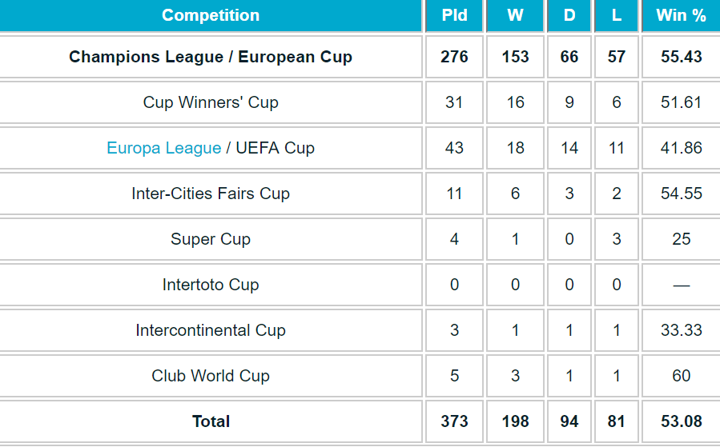This screenshot has width=720, height=447.
Task: Select the 55.43 win percentage cell
Action: click(x=681, y=57)
